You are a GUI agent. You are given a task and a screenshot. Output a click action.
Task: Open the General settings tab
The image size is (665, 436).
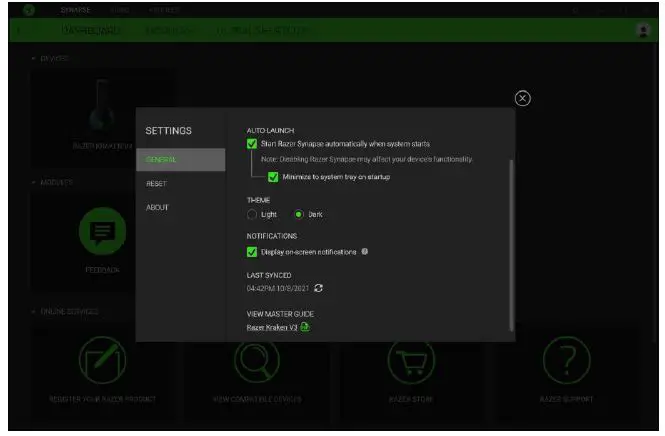click(x=181, y=159)
